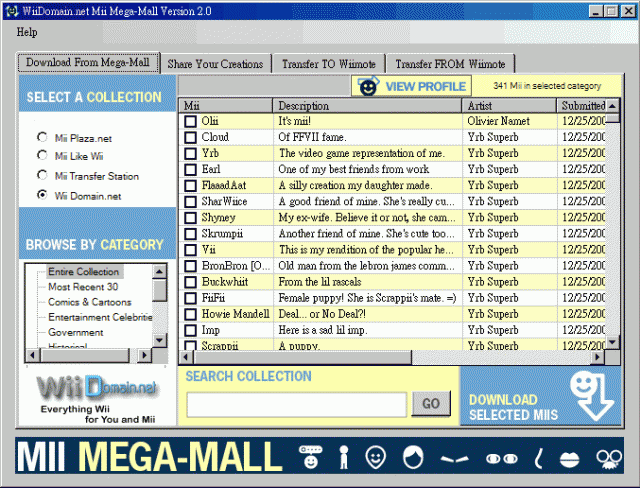Click category tree scroll right arrow
Image resolution: width=640 pixels, height=488 pixels.
point(144,355)
